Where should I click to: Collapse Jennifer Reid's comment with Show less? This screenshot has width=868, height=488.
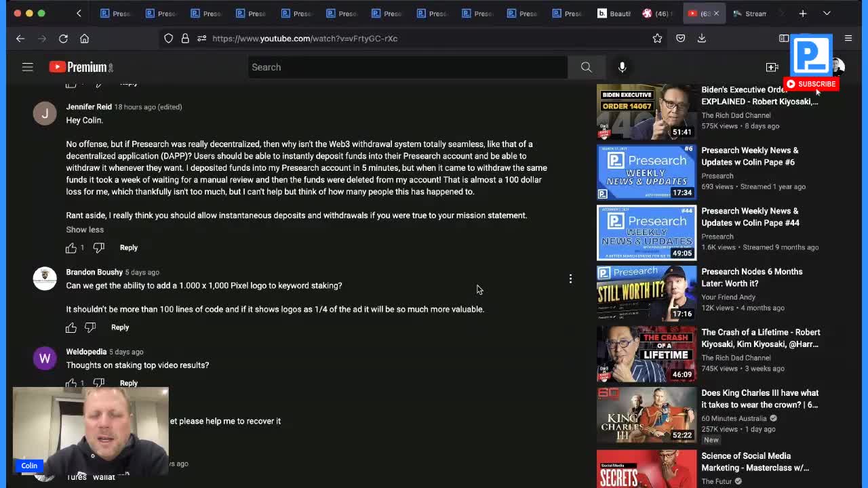coord(85,229)
